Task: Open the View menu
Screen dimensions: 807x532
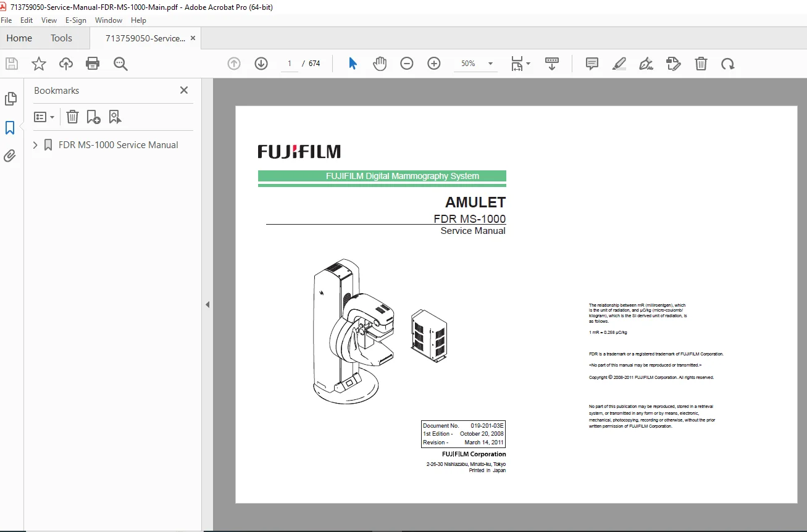Action: click(49, 20)
